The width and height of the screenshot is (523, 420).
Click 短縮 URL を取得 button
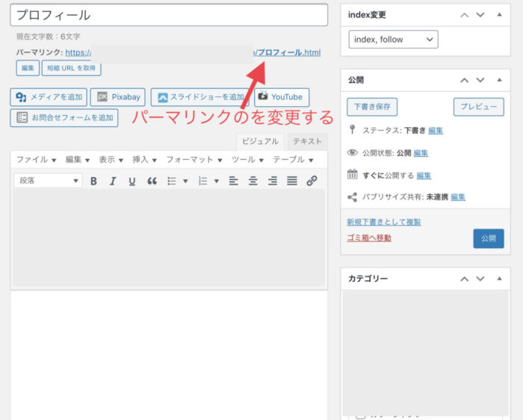tap(72, 68)
